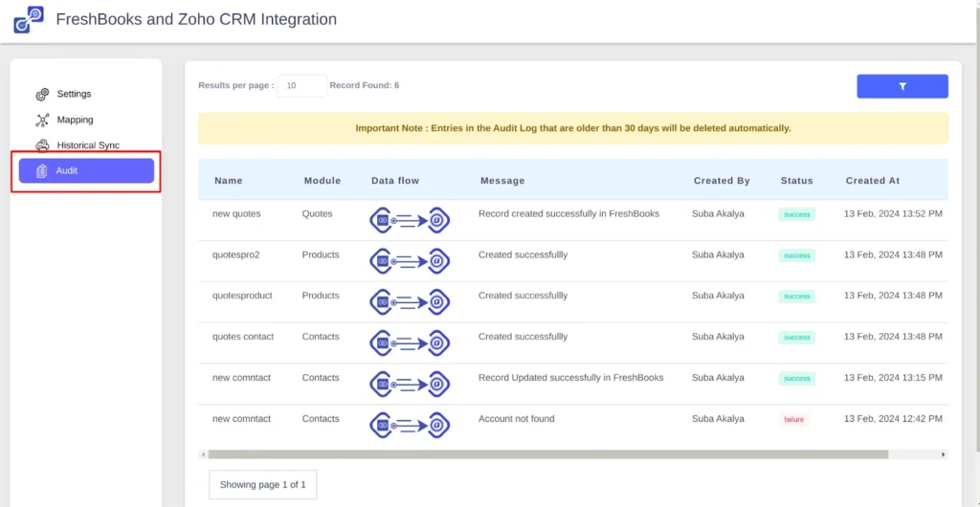Image resolution: width=980 pixels, height=507 pixels.
Task: Click the Record Found: 6 label
Action: (365, 85)
